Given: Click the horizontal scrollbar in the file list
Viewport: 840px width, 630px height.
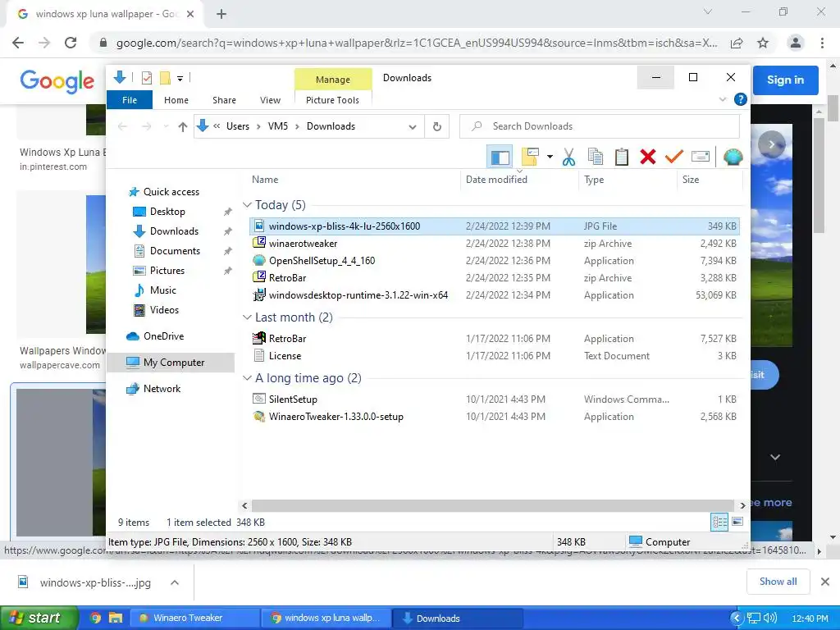Looking at the screenshot, I should (493, 505).
